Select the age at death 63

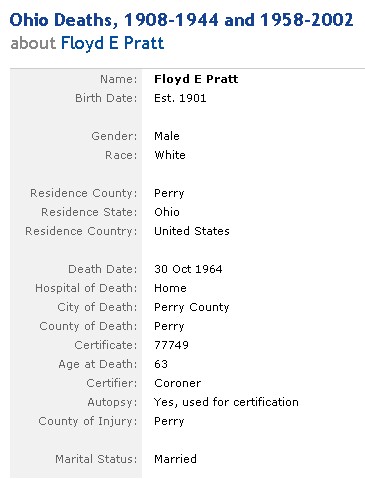click(161, 364)
